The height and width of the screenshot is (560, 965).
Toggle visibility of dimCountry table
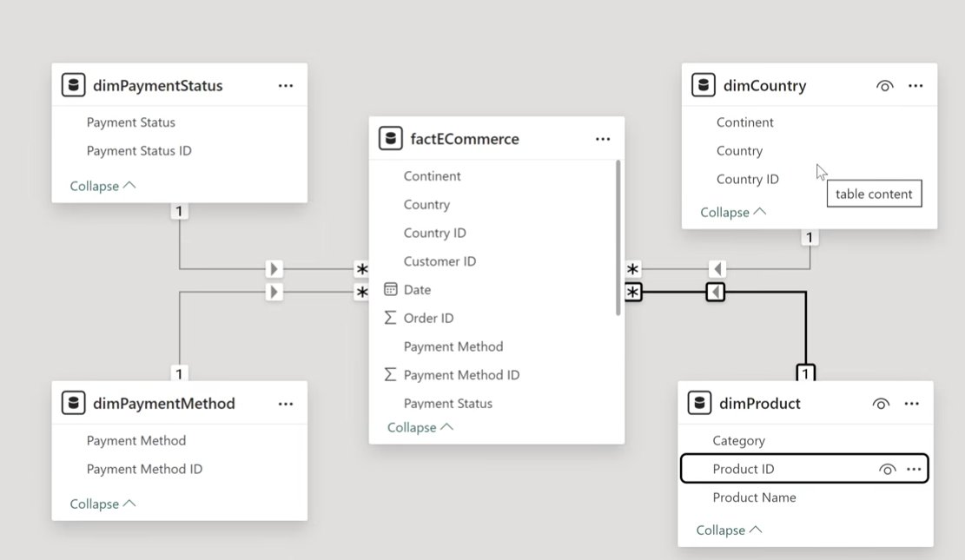coord(884,86)
